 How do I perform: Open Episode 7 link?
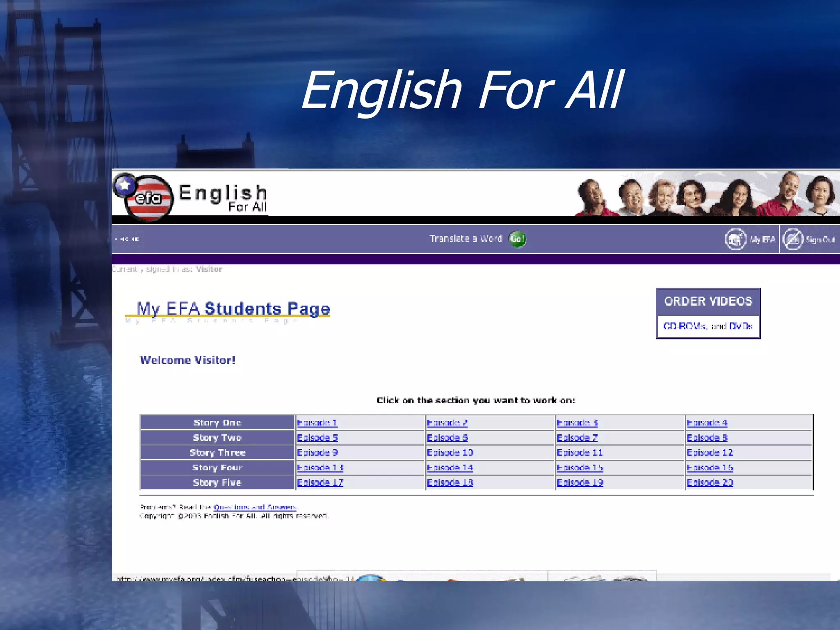tap(577, 438)
